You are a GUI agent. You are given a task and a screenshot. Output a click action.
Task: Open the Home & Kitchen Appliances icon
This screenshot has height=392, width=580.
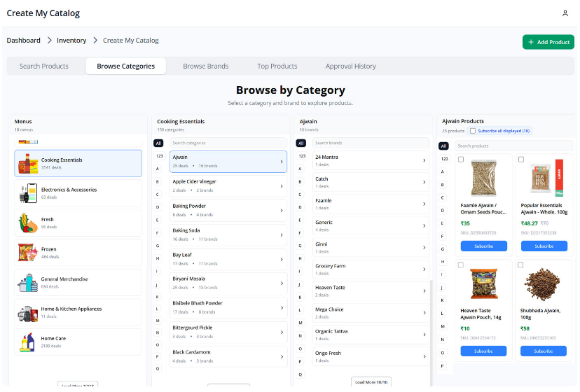coord(28,311)
